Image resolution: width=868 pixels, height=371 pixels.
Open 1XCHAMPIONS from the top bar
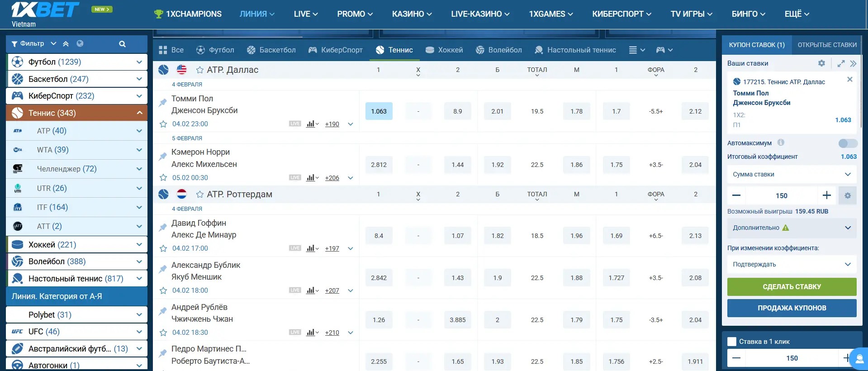click(188, 14)
